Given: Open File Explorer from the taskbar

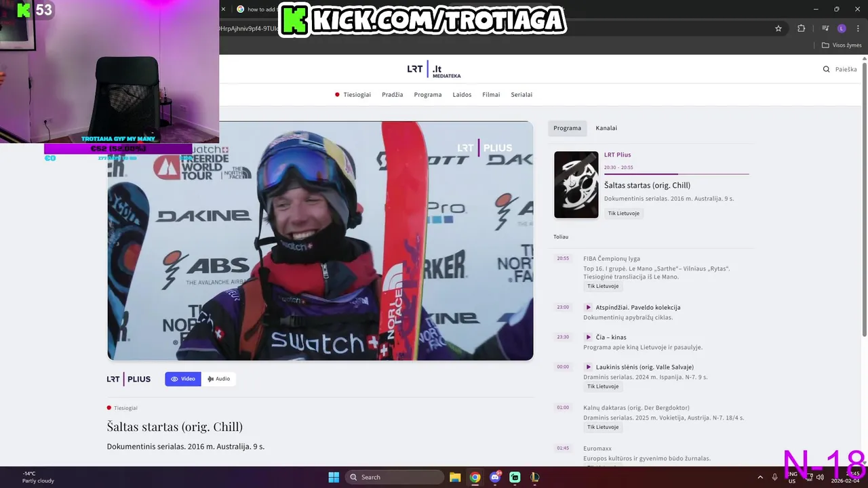Looking at the screenshot, I should [455, 477].
